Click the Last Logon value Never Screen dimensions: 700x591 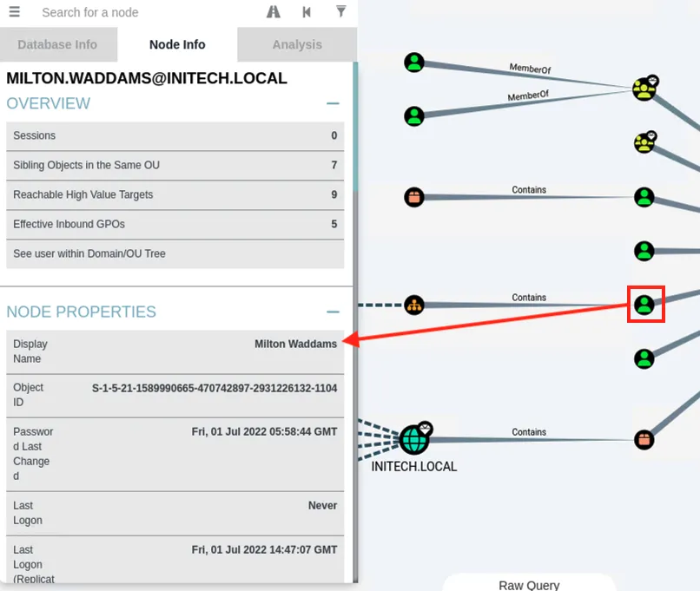[322, 505]
